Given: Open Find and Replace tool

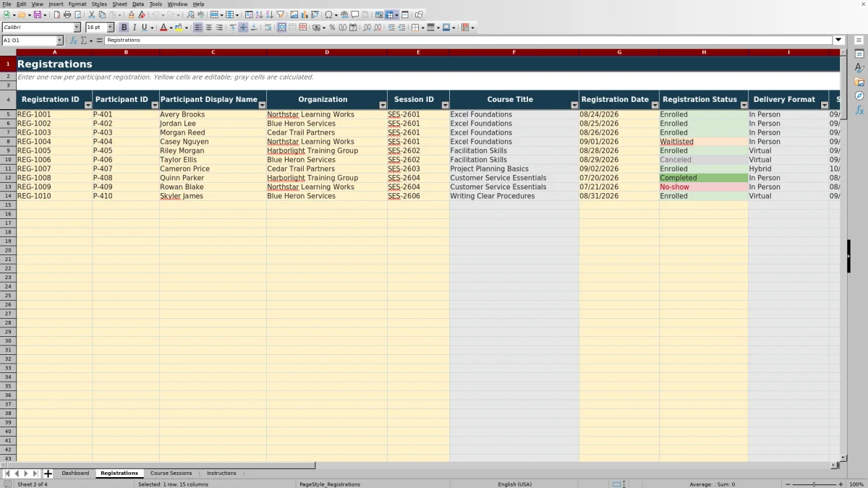Looking at the screenshot, I should (x=190, y=14).
